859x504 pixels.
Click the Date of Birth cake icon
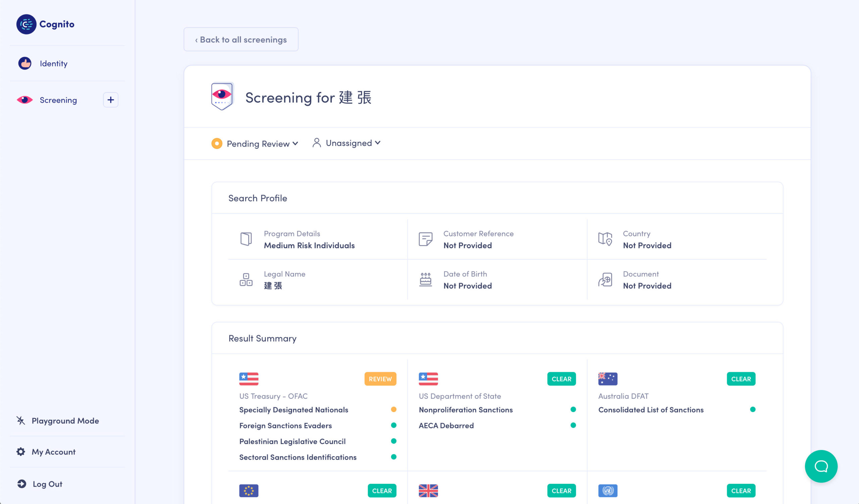click(x=425, y=280)
